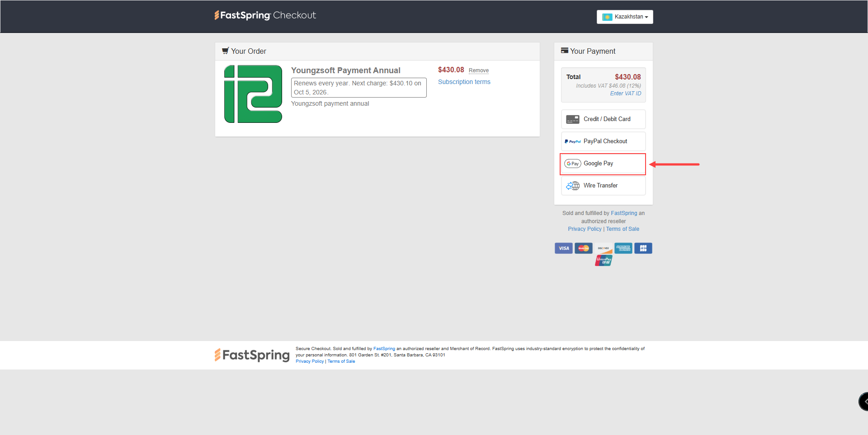
Task: Click the JCB card icon
Action: pos(643,248)
